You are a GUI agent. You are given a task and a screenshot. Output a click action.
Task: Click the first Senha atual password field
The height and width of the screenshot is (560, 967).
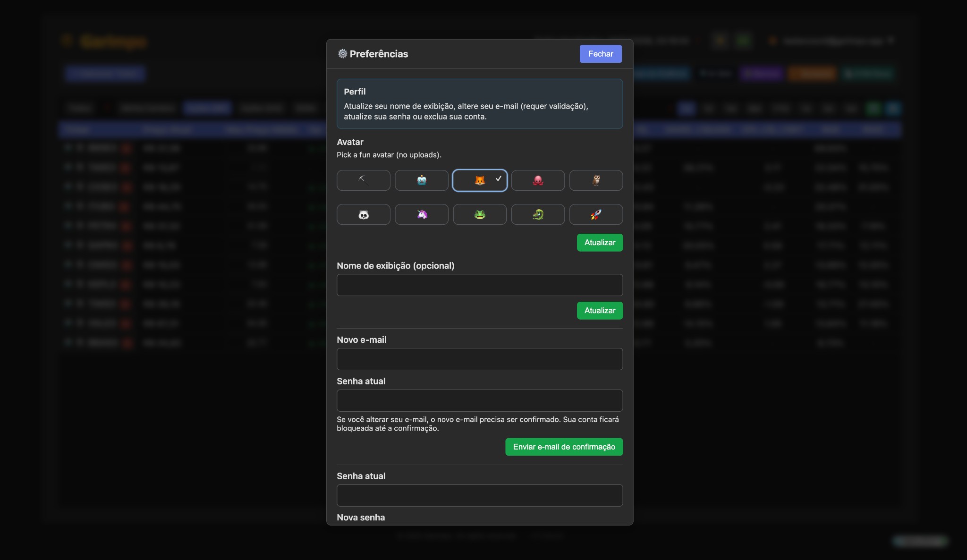point(479,400)
